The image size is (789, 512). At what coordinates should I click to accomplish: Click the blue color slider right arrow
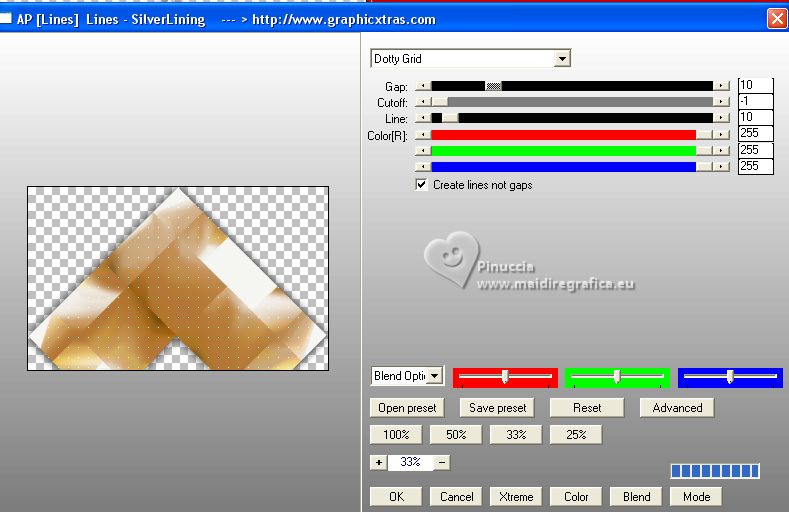point(722,166)
